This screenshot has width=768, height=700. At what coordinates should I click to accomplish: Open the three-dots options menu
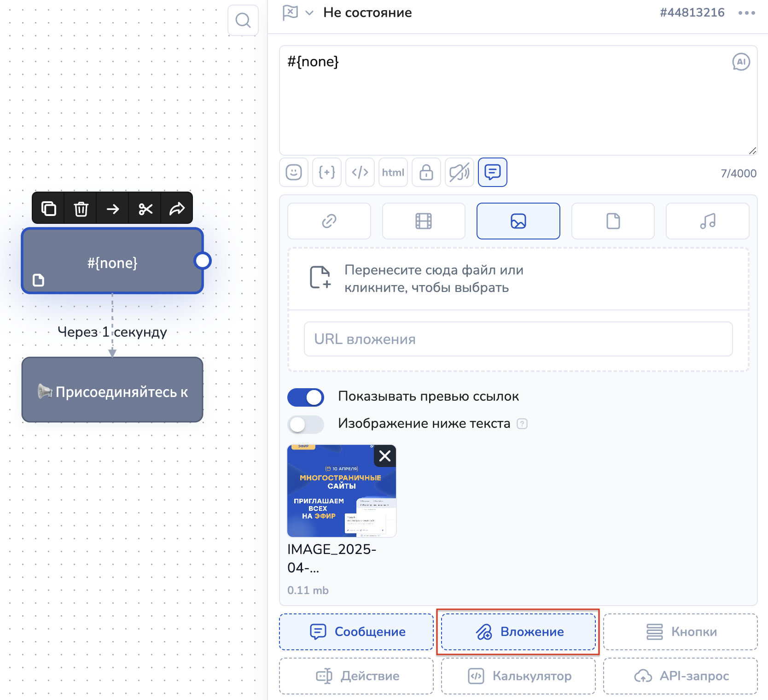746,13
